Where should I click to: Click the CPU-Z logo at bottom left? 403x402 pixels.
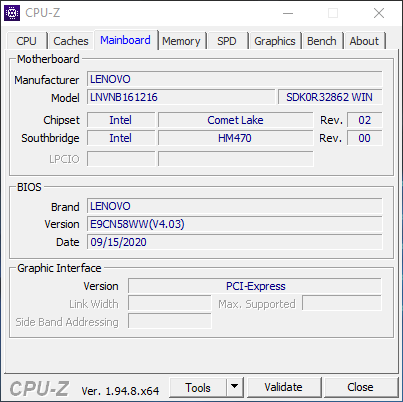tap(39, 389)
